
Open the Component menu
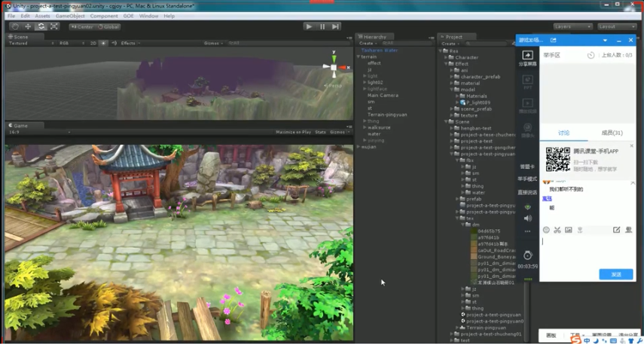(x=104, y=16)
